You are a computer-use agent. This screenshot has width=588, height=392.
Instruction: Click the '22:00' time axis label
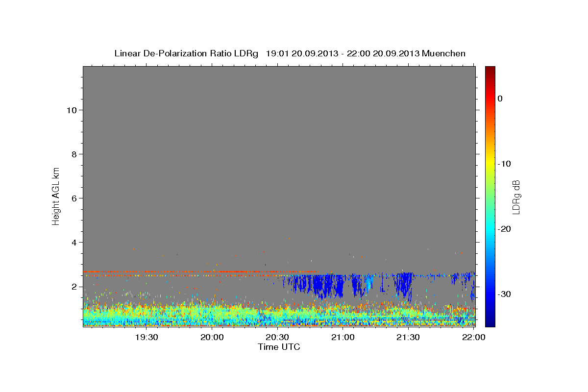(473, 337)
